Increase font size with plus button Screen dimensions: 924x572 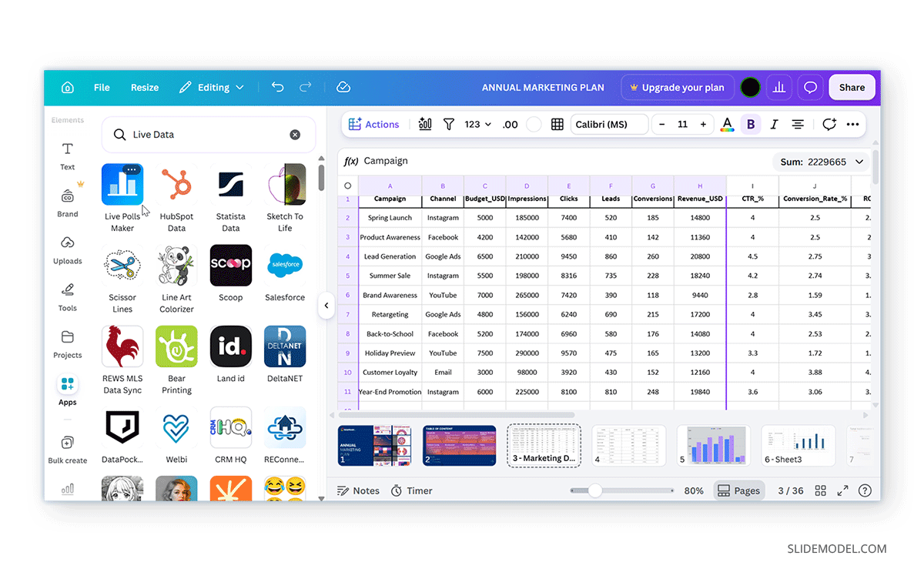click(703, 124)
